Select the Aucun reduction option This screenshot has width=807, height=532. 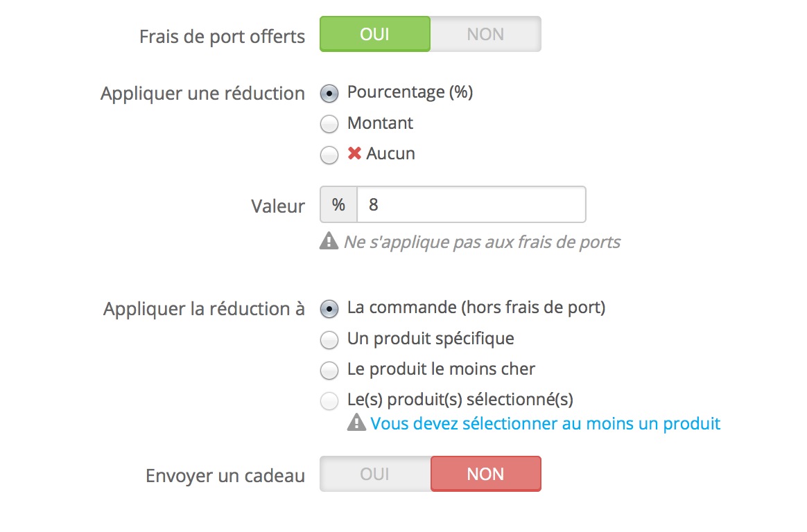[329, 154]
